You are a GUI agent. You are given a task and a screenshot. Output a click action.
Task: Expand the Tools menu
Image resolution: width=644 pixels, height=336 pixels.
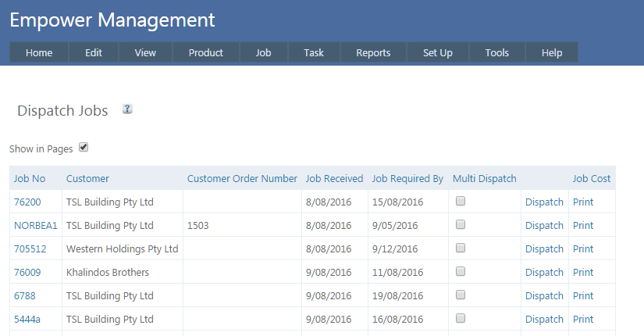[496, 52]
